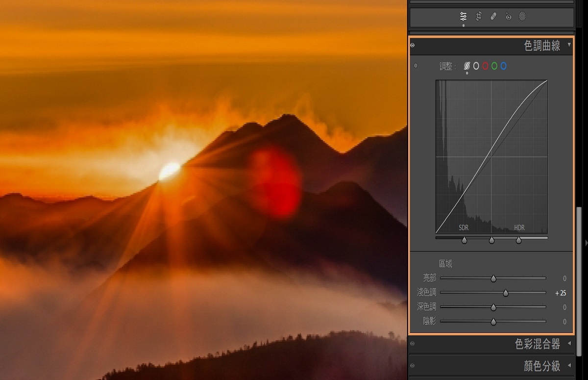Click the 區域 section label
This screenshot has width=588, height=380.
(x=445, y=264)
